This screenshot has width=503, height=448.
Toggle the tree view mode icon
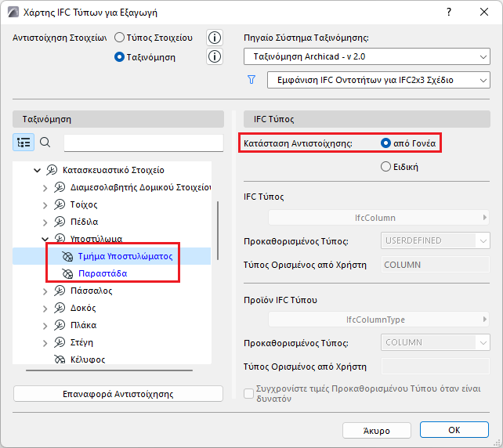[x=24, y=142]
